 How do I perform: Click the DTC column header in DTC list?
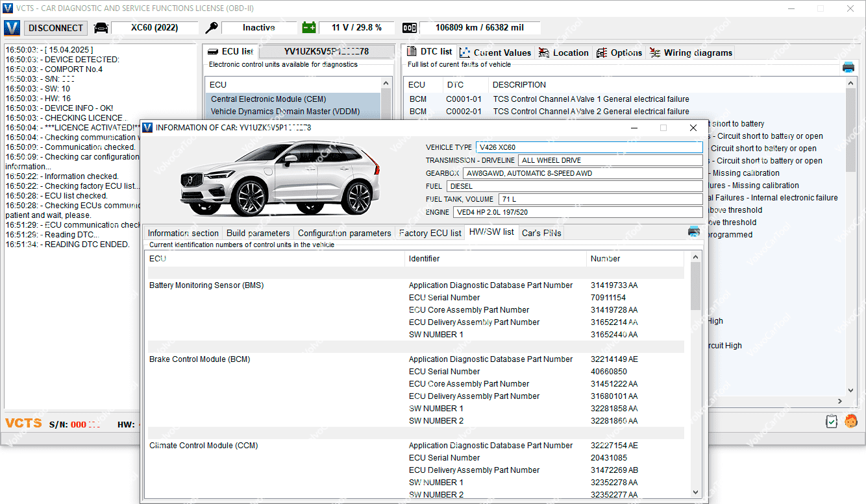point(464,84)
